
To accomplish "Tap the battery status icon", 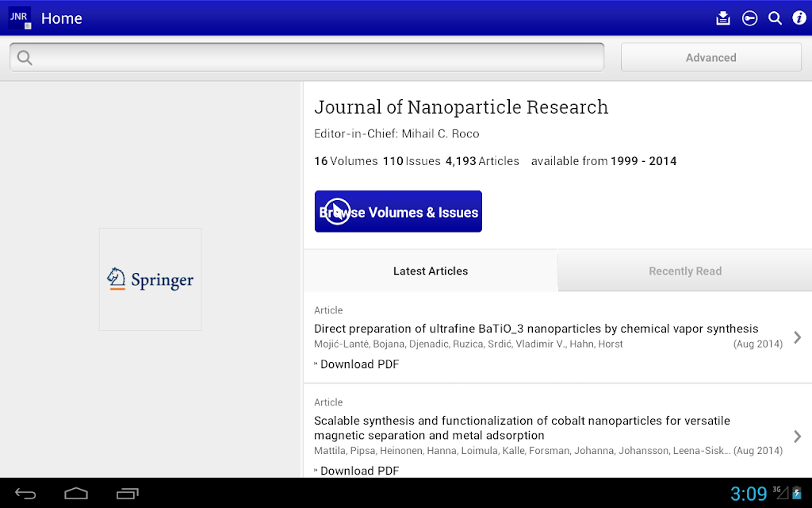I will pyautogui.click(x=797, y=493).
